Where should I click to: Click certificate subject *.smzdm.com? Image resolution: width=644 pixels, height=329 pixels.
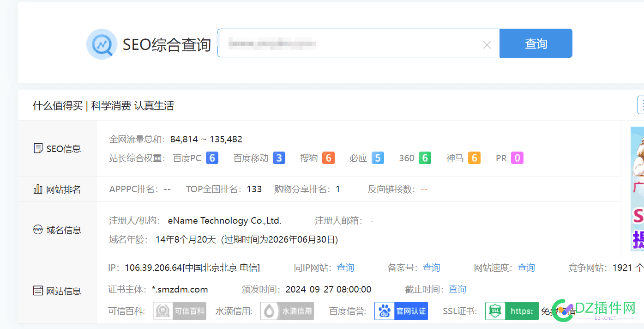[180, 289]
